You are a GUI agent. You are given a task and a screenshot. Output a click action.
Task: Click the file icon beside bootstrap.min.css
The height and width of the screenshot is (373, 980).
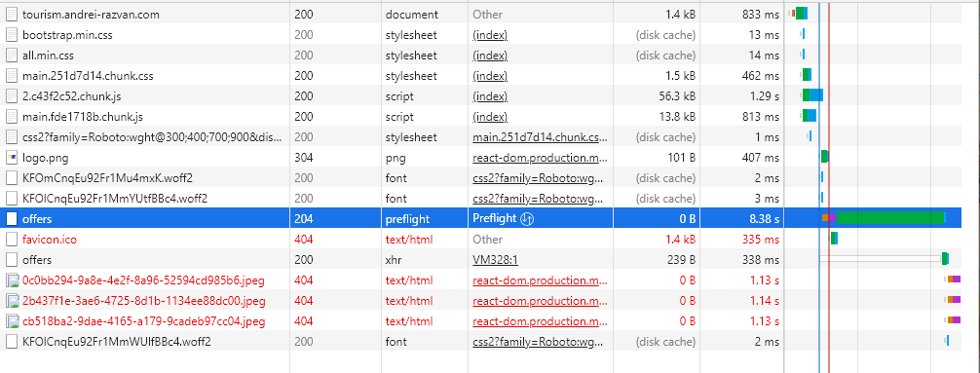click(x=12, y=35)
